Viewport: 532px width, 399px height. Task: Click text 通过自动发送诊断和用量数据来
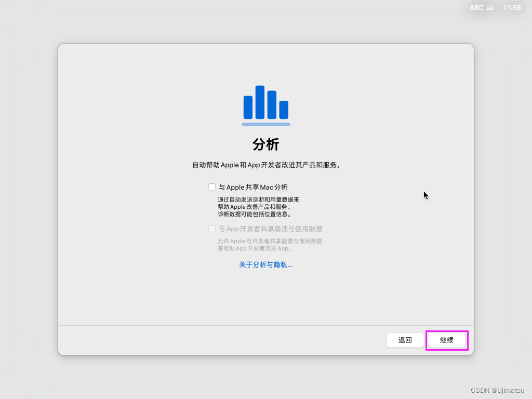pyautogui.click(x=259, y=199)
